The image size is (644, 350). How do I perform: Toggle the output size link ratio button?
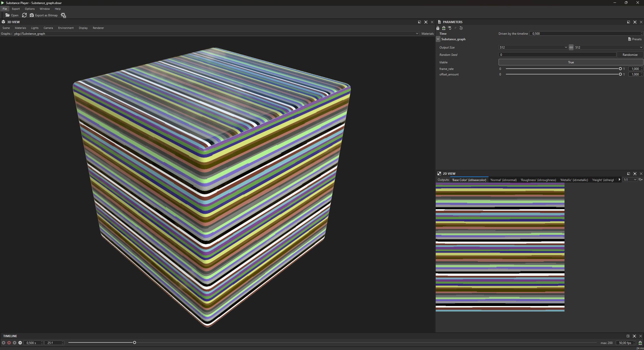coord(571,47)
